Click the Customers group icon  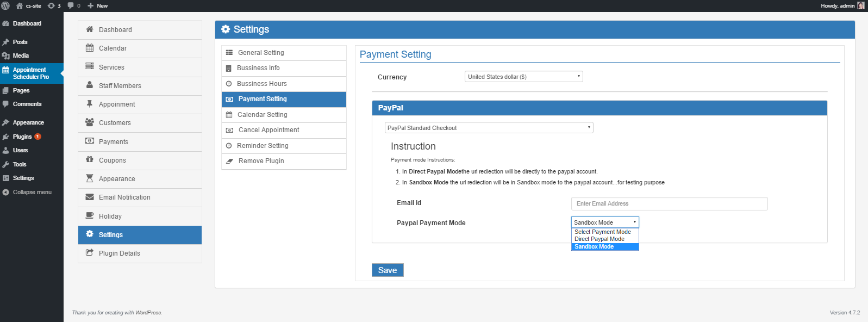pyautogui.click(x=90, y=122)
